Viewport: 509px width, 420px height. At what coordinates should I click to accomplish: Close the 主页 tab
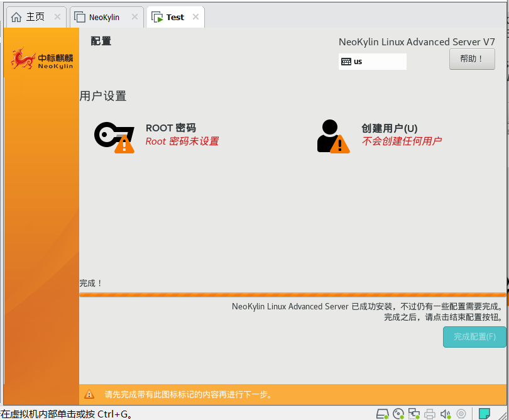57,16
